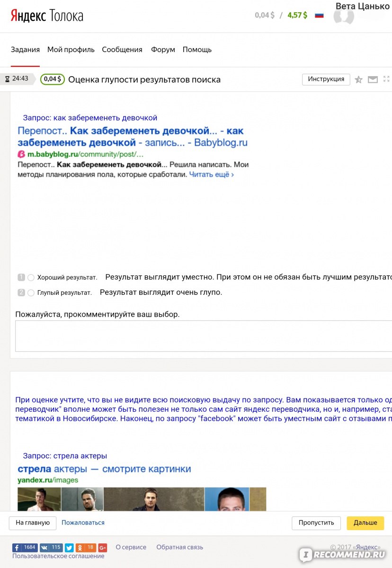Click the yellow Дальше button
Screen dimensions: 392x568
click(x=365, y=523)
